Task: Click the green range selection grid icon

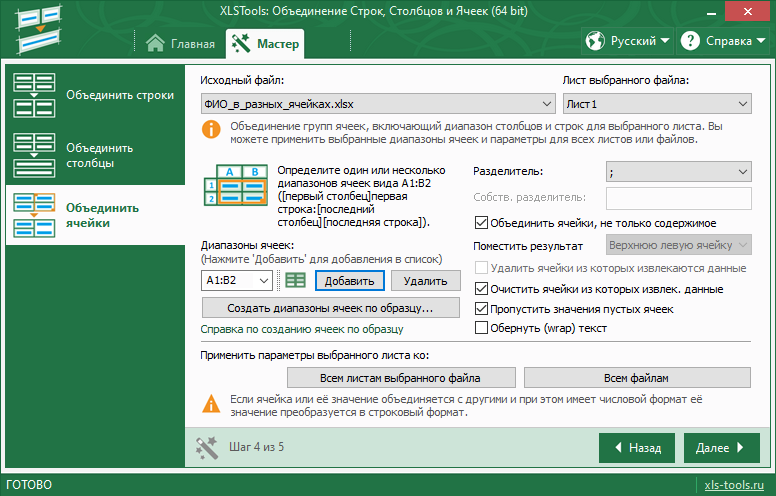Action: (295, 281)
